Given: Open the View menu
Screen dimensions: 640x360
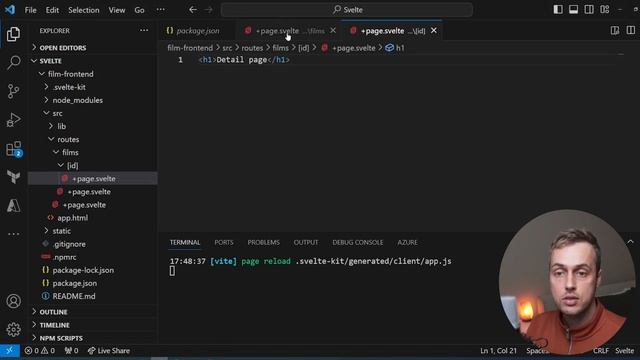Looking at the screenshot, I should 117,10.
